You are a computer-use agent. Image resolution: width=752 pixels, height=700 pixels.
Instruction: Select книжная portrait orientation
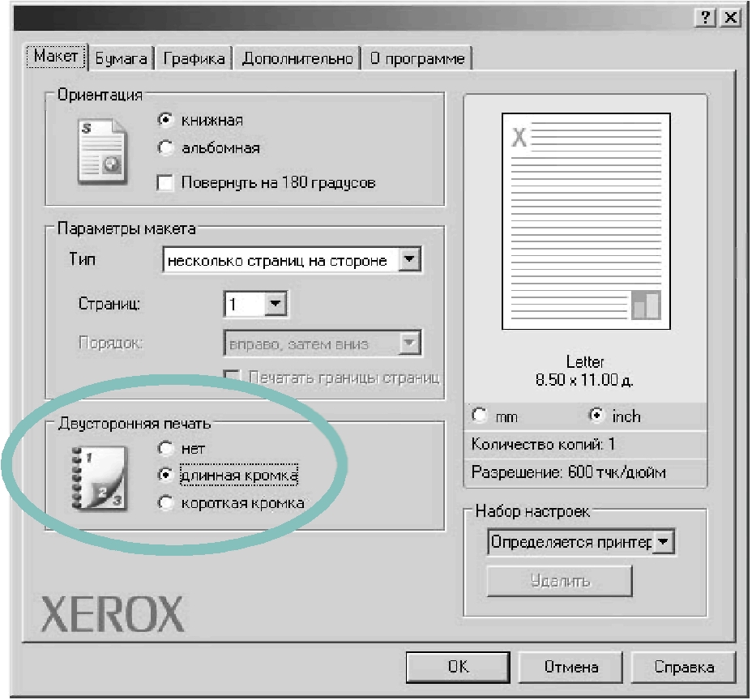[x=166, y=120]
